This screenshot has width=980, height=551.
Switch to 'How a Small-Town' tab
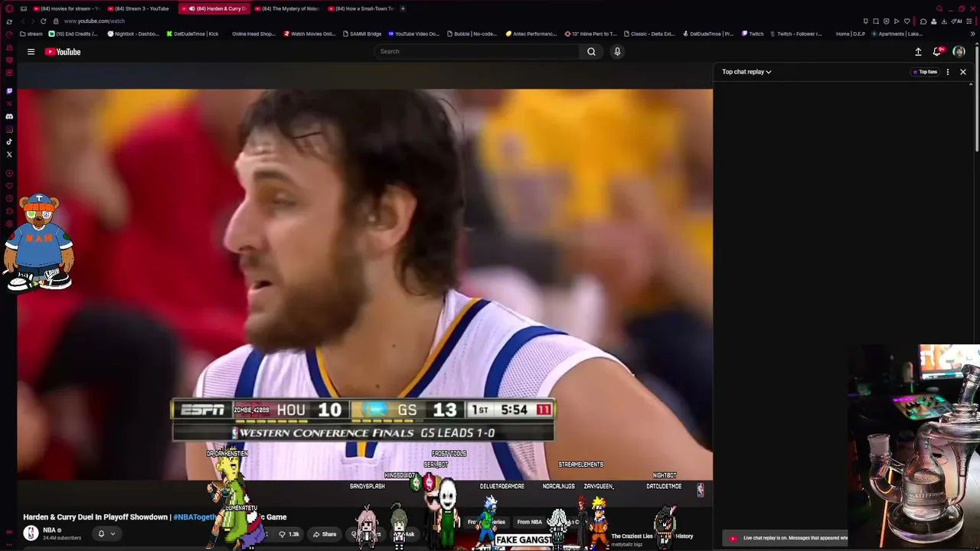click(361, 8)
